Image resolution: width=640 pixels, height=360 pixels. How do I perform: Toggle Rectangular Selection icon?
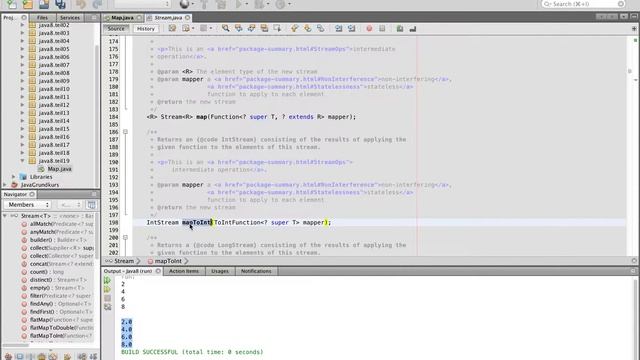click(278, 28)
